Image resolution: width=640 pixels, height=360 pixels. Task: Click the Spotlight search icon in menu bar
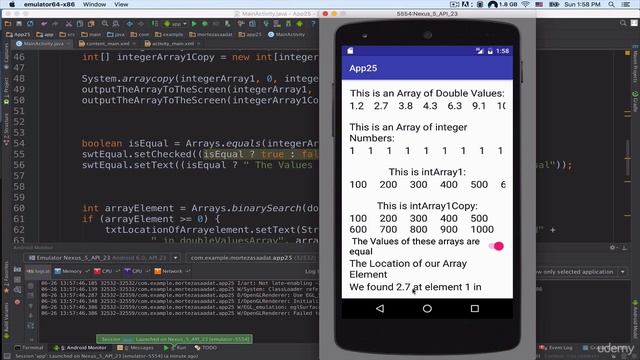(611, 4)
